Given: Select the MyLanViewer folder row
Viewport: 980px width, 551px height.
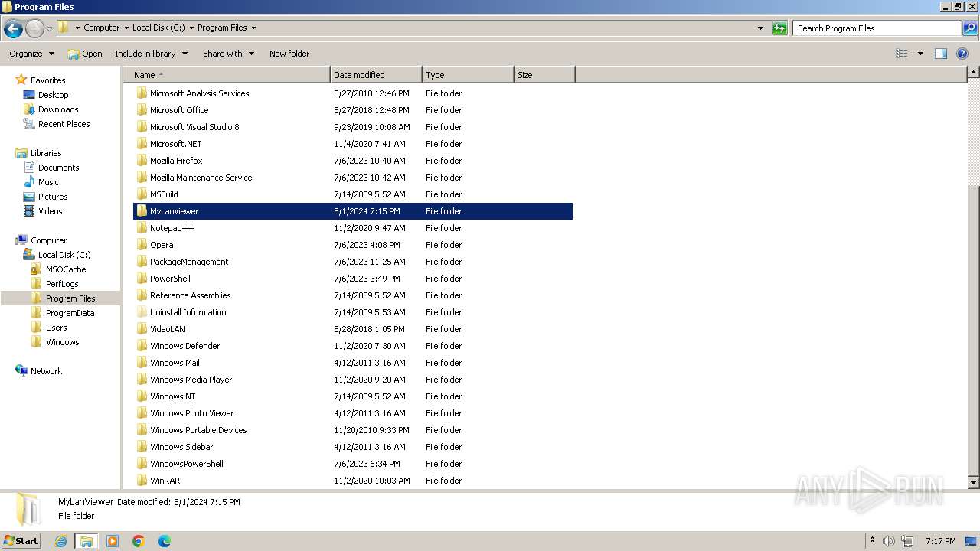Looking at the screenshot, I should click(353, 211).
